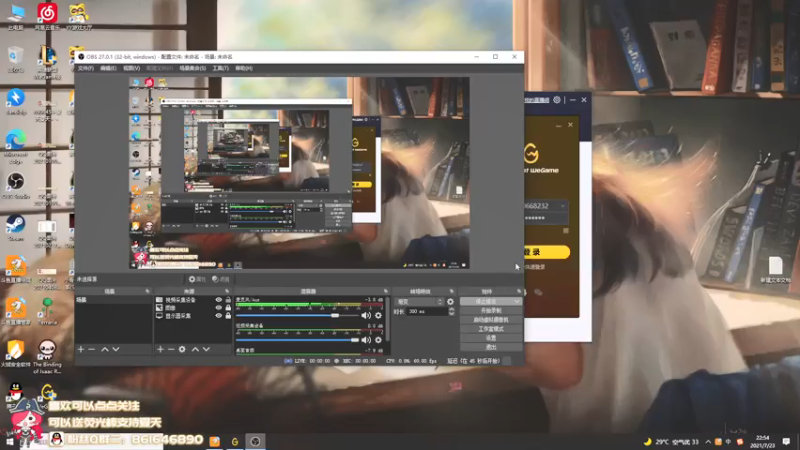Open the 视频采集设备 mixer channel gear

pos(378,340)
